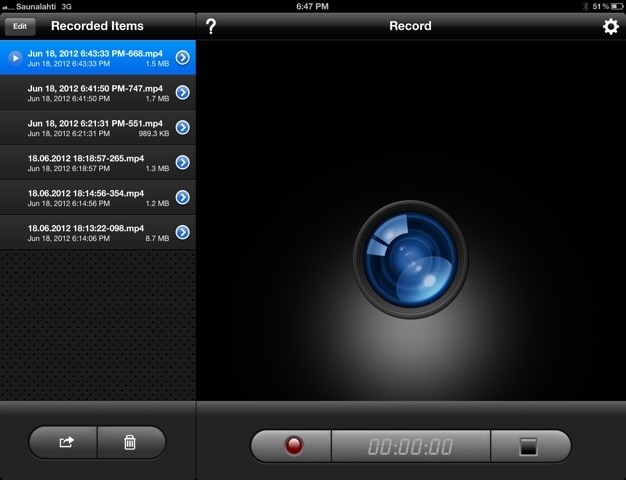Tap the blue camera lens image
626x480 pixels.
coord(410,260)
